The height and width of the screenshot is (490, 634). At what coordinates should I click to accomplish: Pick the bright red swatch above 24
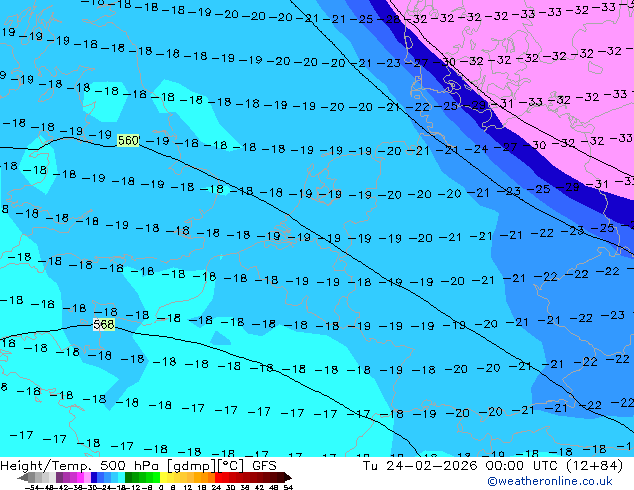218,477
